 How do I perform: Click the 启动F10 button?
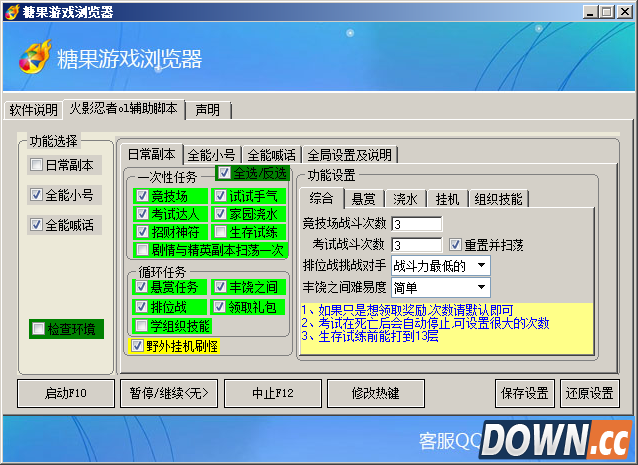[x=66, y=393]
